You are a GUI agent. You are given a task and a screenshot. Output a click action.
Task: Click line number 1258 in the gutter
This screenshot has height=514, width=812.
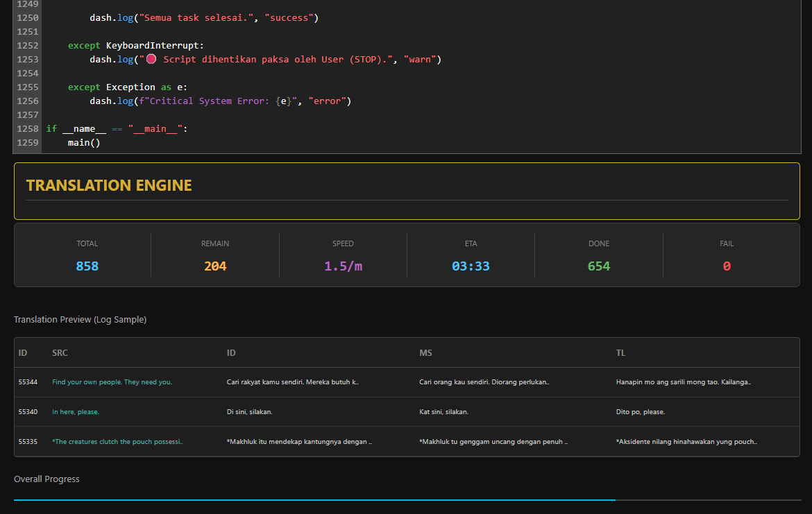tap(28, 129)
